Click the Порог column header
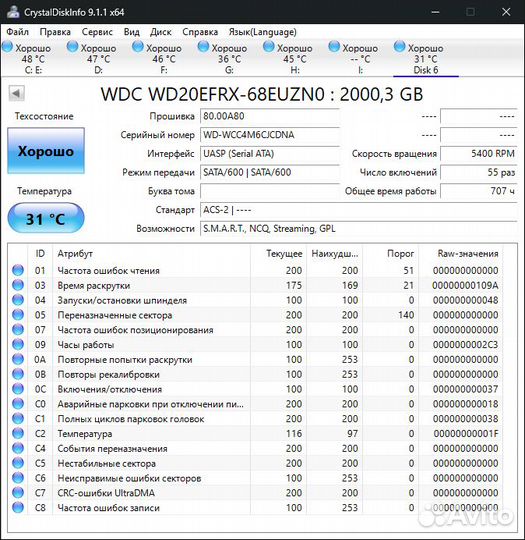This screenshot has height=540, width=525. (390, 254)
